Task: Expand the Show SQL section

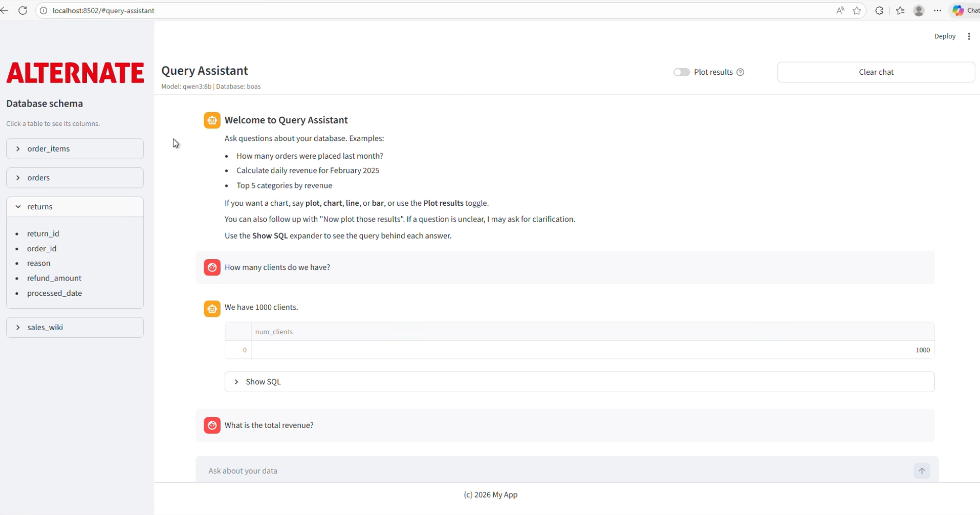Action: click(579, 382)
